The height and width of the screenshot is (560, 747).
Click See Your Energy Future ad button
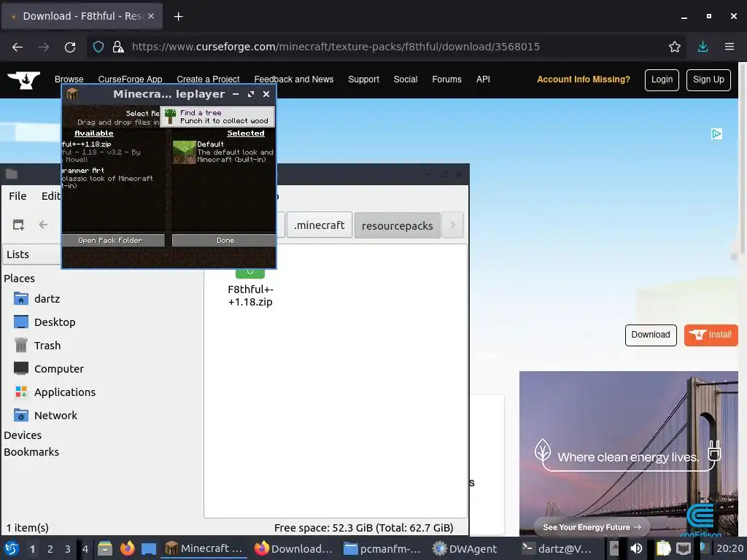(592, 527)
